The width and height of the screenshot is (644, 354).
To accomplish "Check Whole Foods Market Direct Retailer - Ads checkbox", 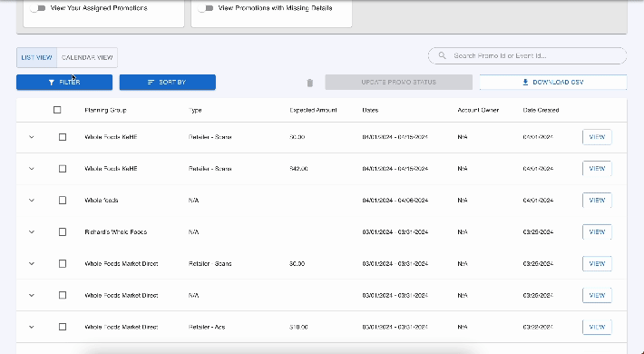I will point(63,327).
